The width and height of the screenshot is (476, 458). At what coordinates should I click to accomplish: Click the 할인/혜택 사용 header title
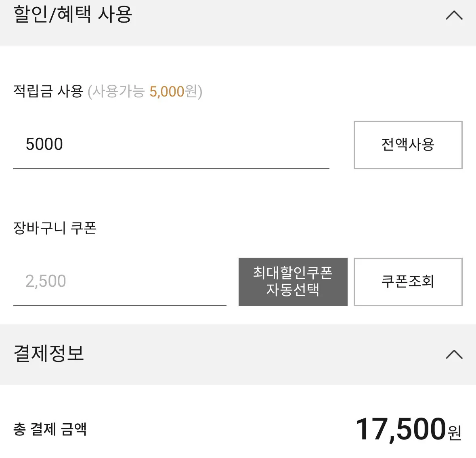[x=73, y=15]
